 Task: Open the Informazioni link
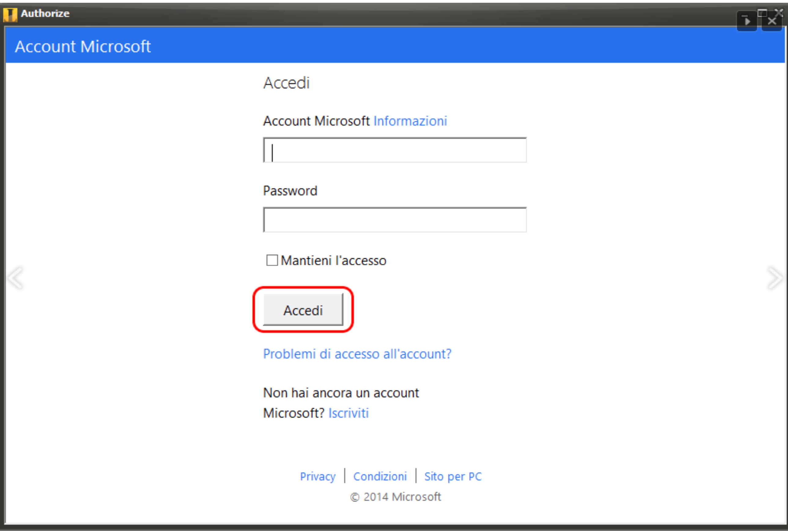[x=410, y=121]
